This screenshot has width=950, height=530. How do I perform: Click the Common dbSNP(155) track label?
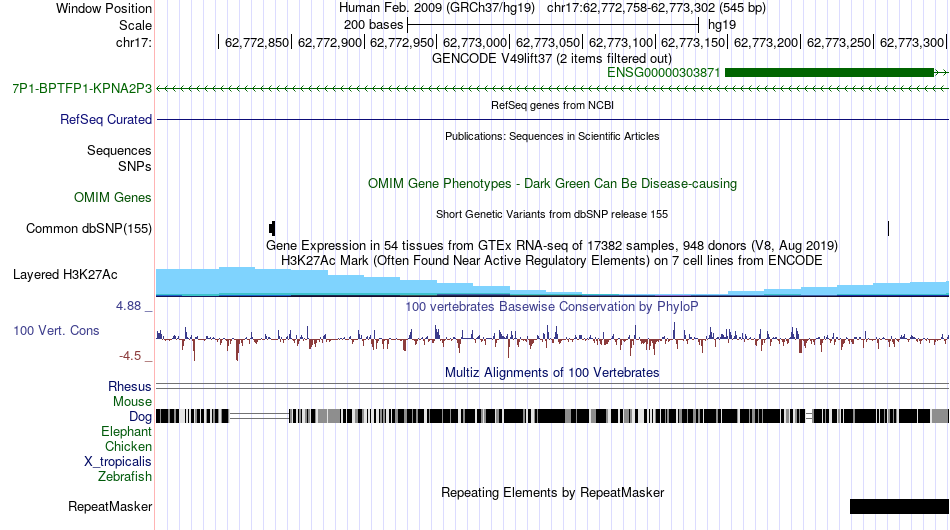pyautogui.click(x=89, y=228)
